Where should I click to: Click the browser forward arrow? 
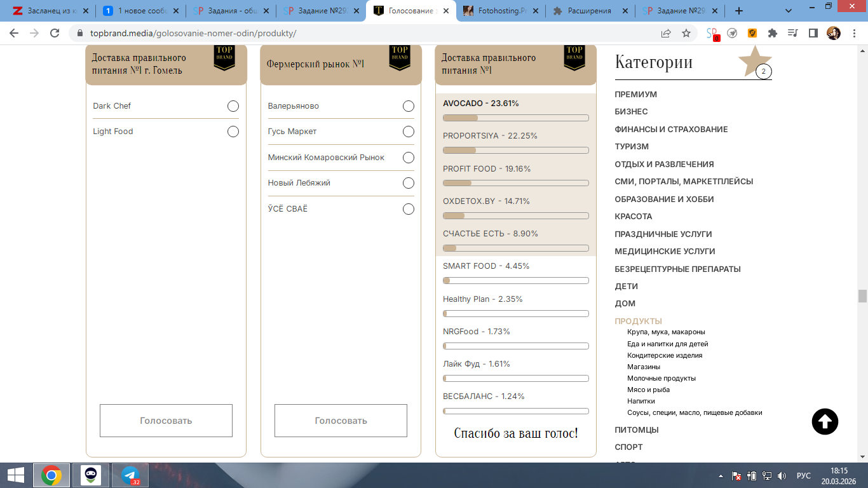pyautogui.click(x=34, y=34)
